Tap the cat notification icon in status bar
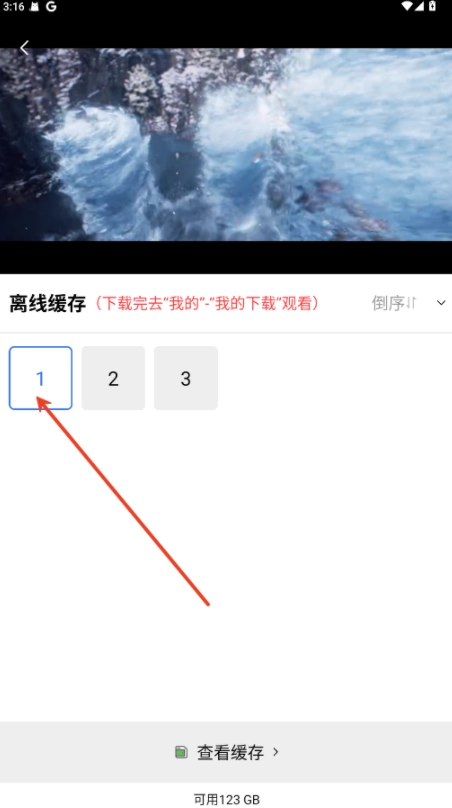 (35, 7)
